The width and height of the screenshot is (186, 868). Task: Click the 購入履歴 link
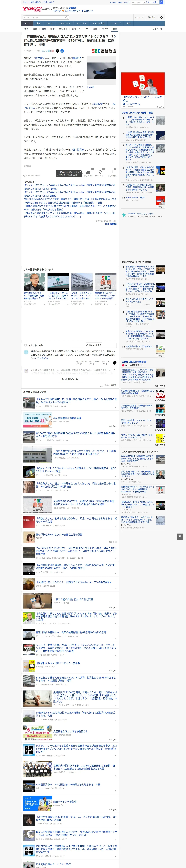(x=152, y=18)
